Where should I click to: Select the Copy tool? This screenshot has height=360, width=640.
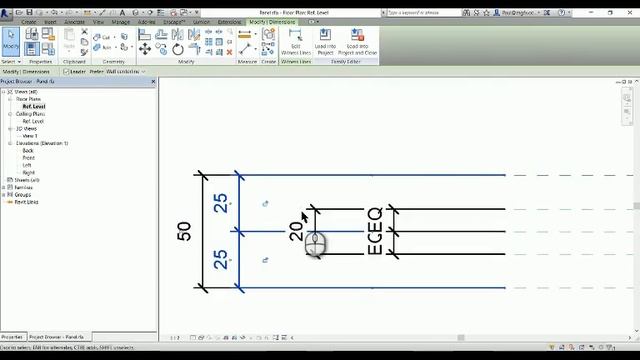(x=161, y=50)
